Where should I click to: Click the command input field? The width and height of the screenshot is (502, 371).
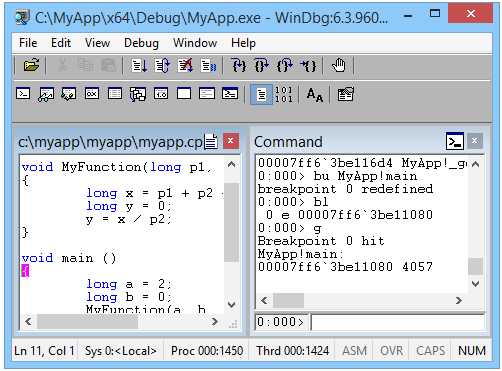[397, 322]
